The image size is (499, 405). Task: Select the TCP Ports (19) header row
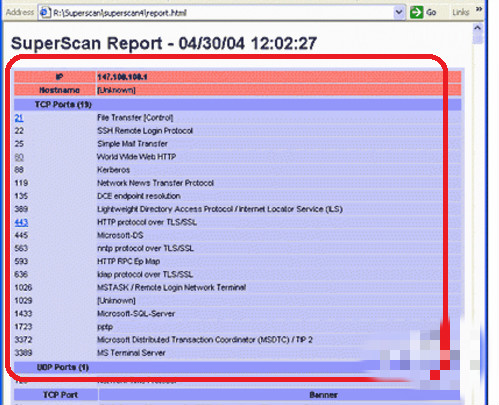click(x=238, y=105)
